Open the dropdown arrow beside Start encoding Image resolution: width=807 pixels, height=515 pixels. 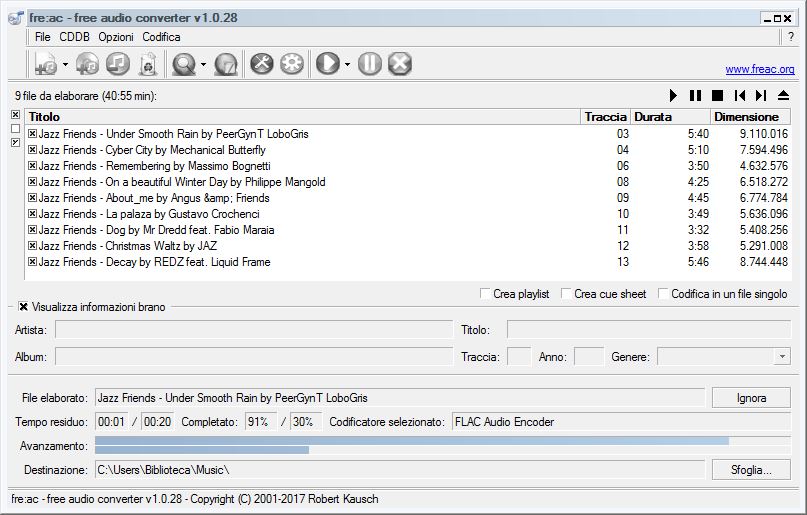[x=347, y=65]
